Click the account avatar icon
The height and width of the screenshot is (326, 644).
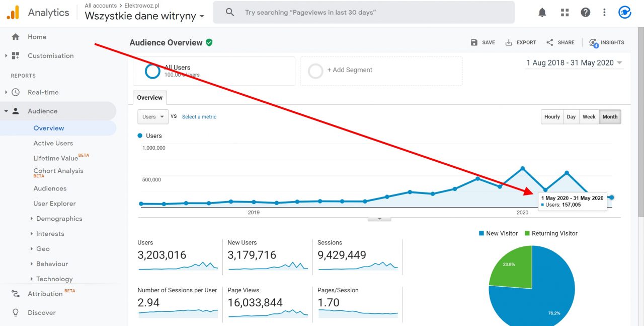click(625, 13)
